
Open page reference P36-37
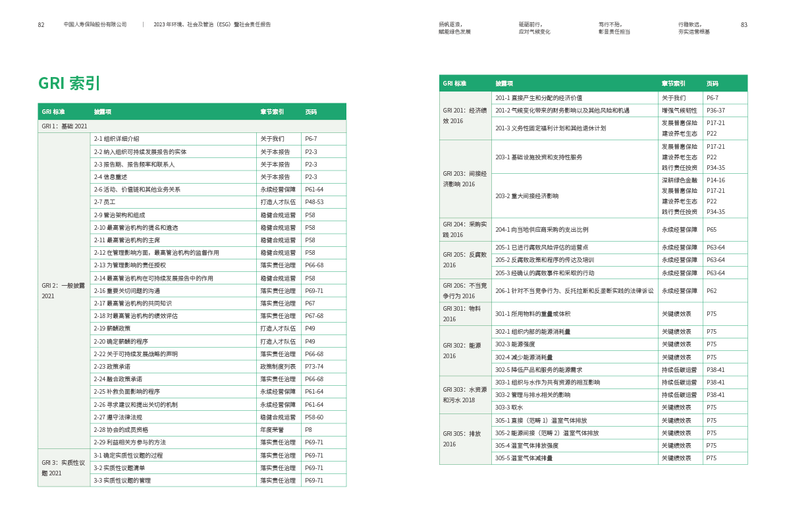point(715,111)
